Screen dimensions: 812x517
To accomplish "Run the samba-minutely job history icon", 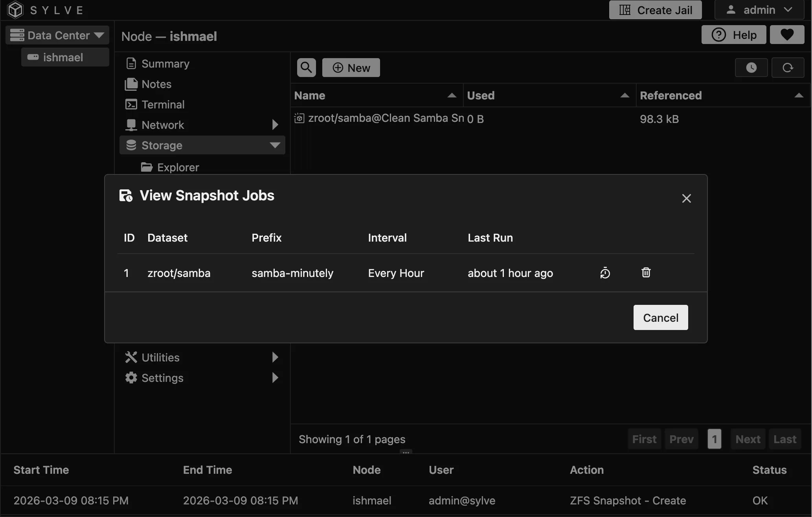I will click(605, 272).
